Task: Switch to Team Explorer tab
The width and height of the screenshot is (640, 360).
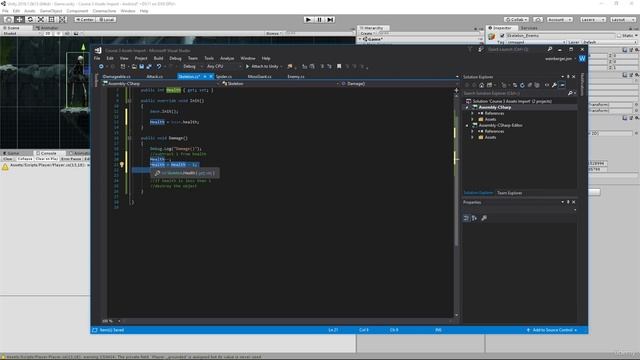Action: (x=509, y=193)
